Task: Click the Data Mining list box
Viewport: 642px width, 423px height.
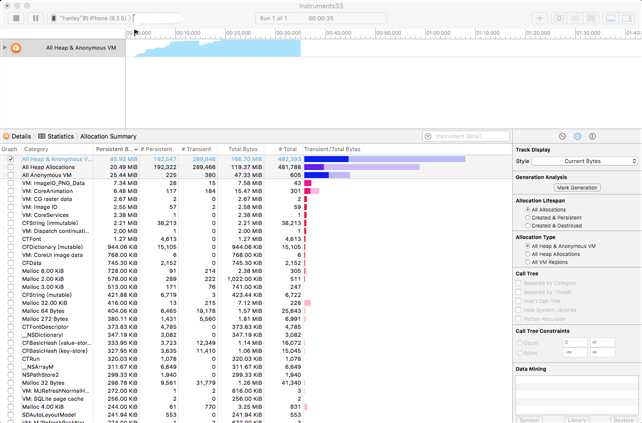Action: coord(576,395)
